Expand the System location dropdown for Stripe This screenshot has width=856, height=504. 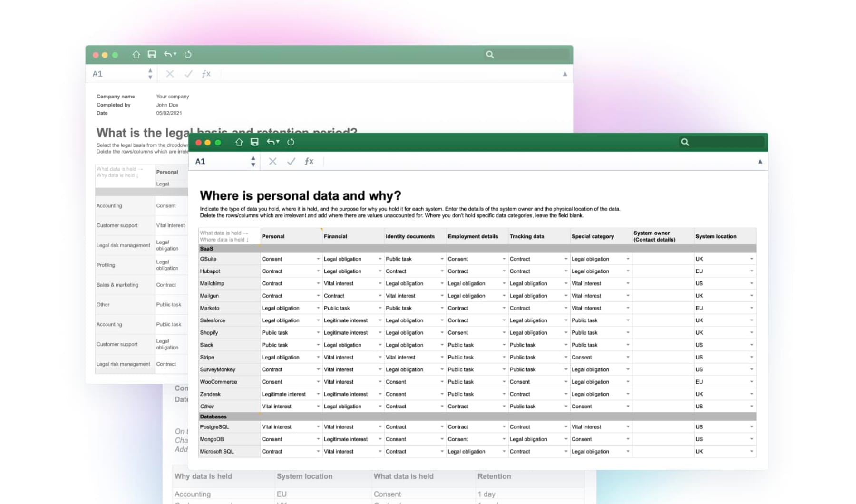point(751,357)
